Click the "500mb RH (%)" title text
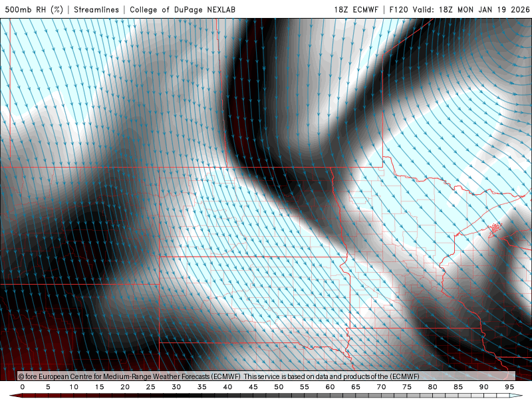The height and width of the screenshot is (399, 532). [34, 9]
